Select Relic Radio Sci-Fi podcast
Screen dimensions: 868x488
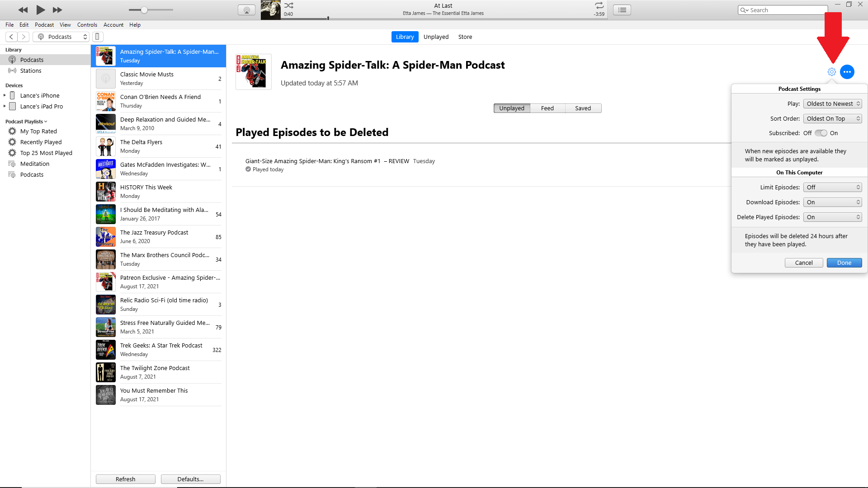158,305
